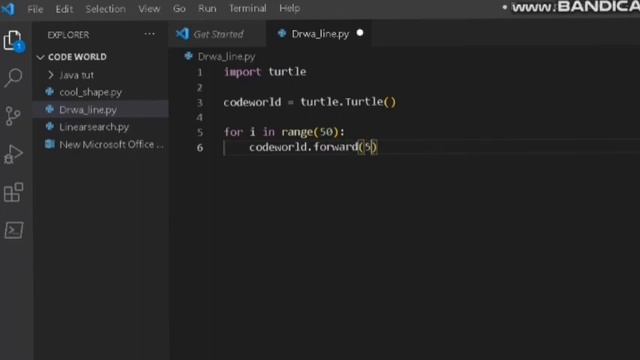
Task: Click line number 1 in the gutter
Action: coord(200,72)
